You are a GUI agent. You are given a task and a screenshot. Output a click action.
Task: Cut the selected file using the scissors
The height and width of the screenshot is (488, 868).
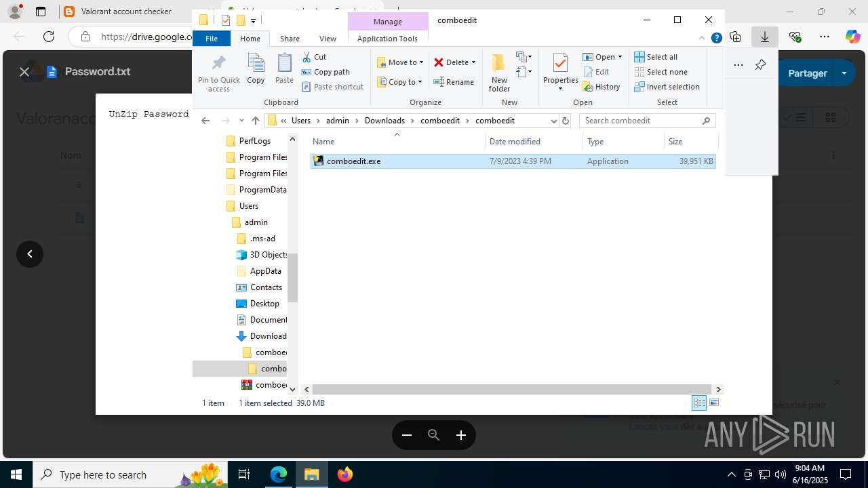click(314, 57)
